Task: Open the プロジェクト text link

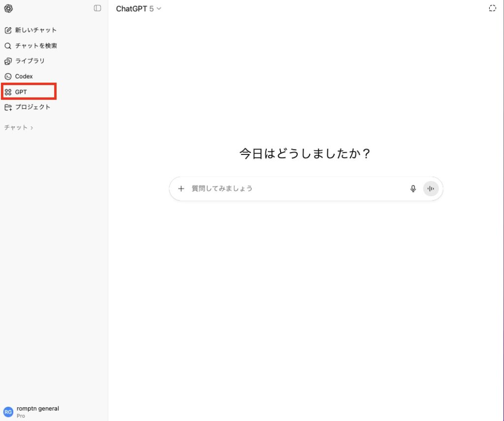Action: click(32, 107)
